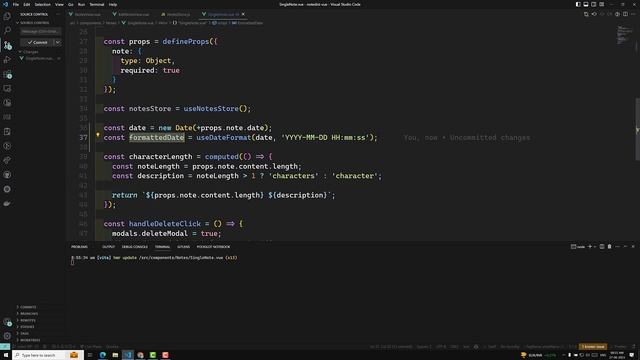Open the Search view in the activity bar
640x360 pixels.
7,31
